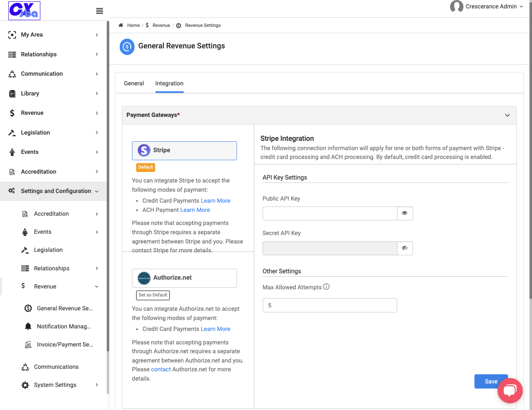
Task: Open Learn More for ACH Payment
Action: pyautogui.click(x=195, y=210)
